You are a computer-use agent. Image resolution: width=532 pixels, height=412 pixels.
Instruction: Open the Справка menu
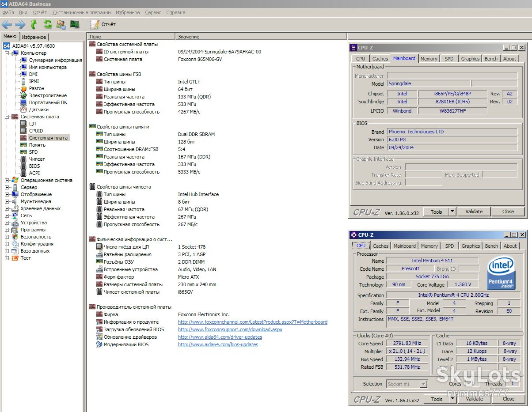(x=176, y=12)
